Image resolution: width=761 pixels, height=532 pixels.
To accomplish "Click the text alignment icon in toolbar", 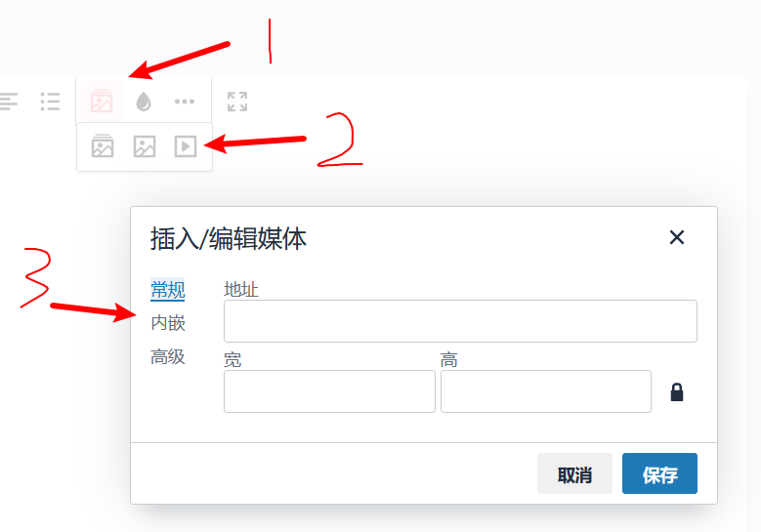I will 8,102.
